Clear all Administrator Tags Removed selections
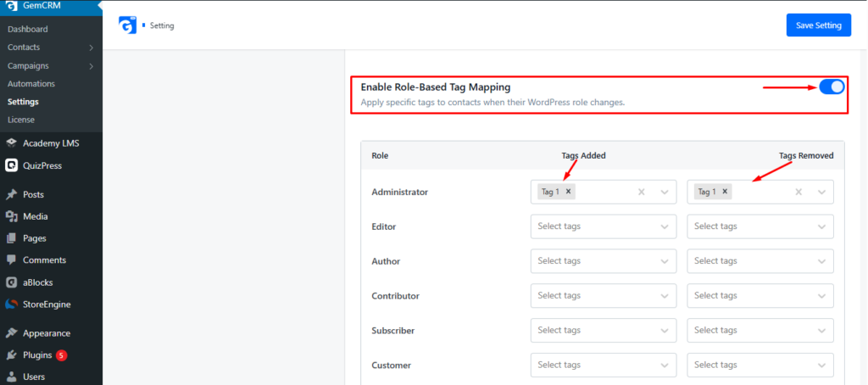 [x=798, y=192]
